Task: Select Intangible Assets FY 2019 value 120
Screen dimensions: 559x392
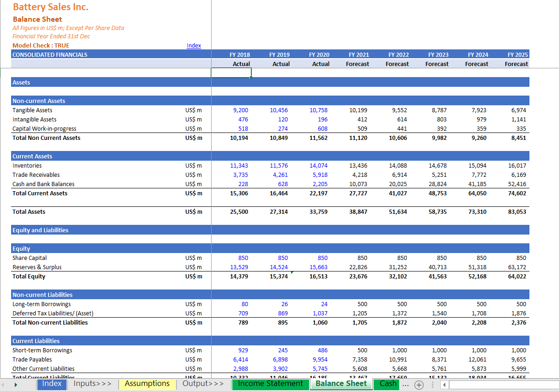Action: click(283, 119)
